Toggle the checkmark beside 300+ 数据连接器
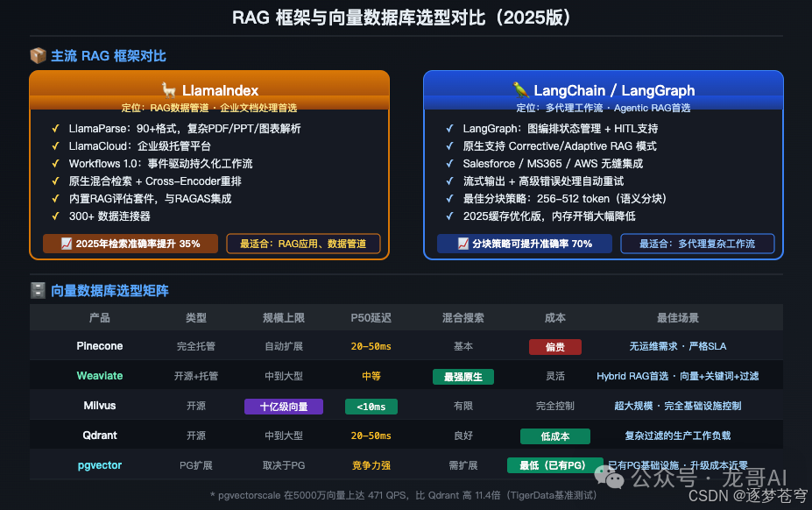The width and height of the screenshot is (812, 510). pos(56,216)
